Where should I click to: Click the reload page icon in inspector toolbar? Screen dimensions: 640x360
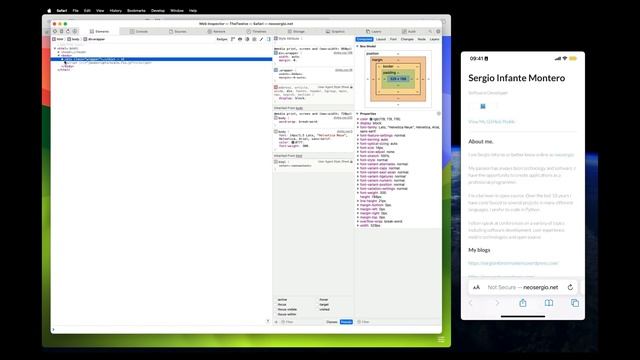pyautogui.click(x=68, y=31)
